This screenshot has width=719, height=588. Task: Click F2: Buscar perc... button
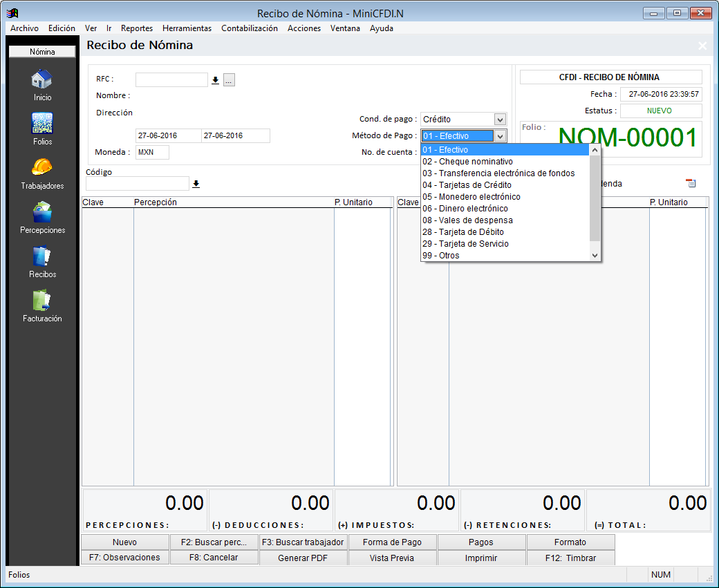coord(214,542)
